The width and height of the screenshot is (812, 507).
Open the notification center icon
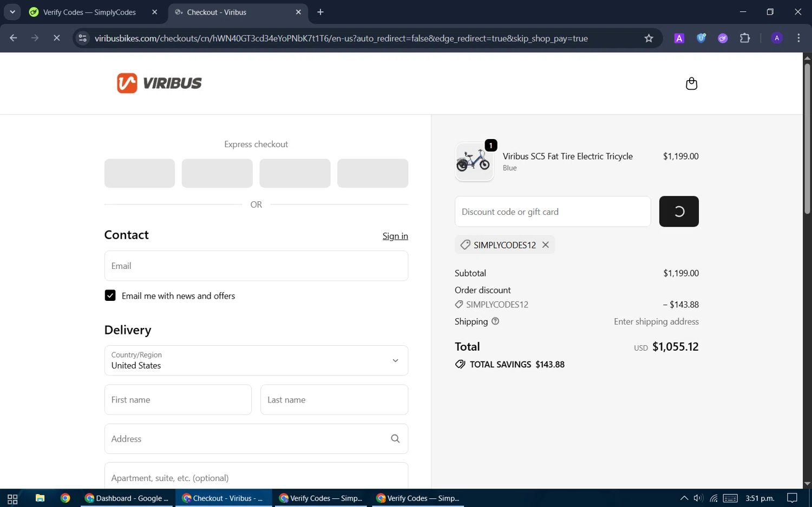[792, 498]
